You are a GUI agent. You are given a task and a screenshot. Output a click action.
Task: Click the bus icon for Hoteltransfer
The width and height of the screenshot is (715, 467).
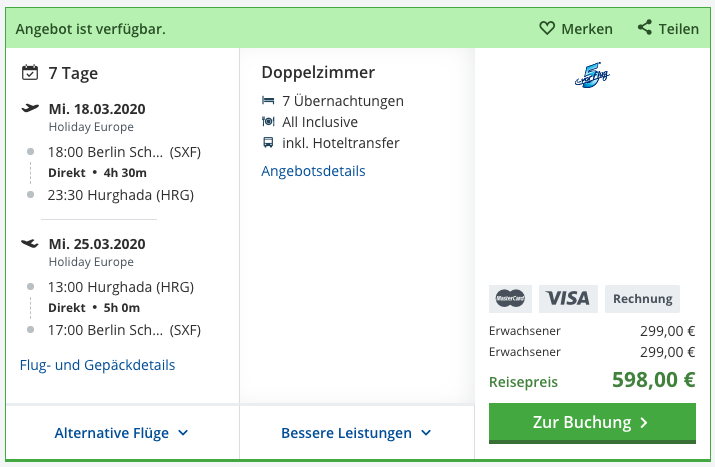coord(268,143)
